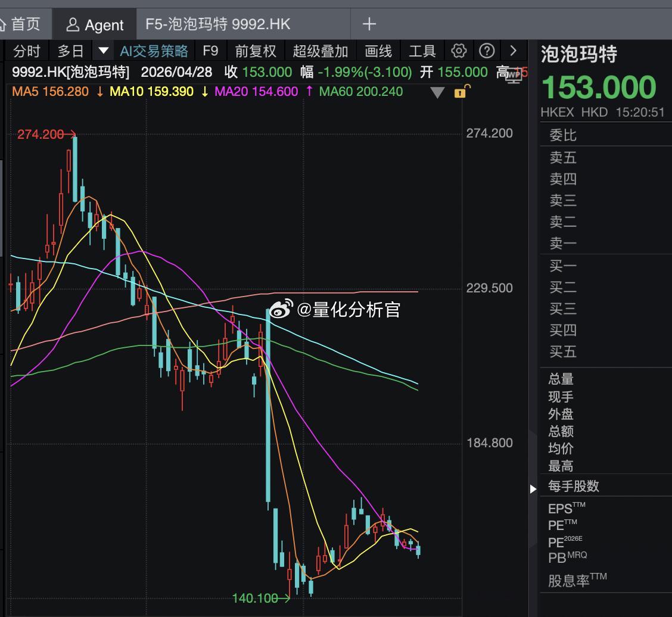Image resolution: width=672 pixels, height=617 pixels.
Task: Open the 首页 home tab
Action: tap(21, 24)
